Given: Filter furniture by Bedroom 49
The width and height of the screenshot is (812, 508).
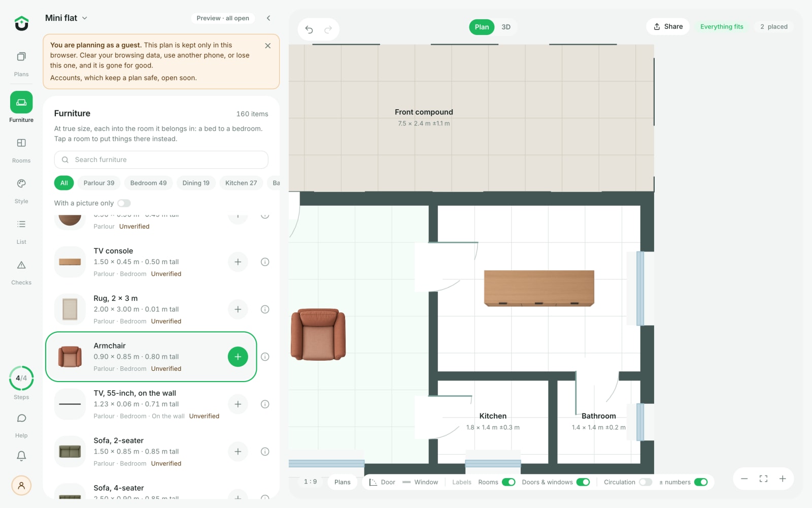Looking at the screenshot, I should (x=148, y=183).
